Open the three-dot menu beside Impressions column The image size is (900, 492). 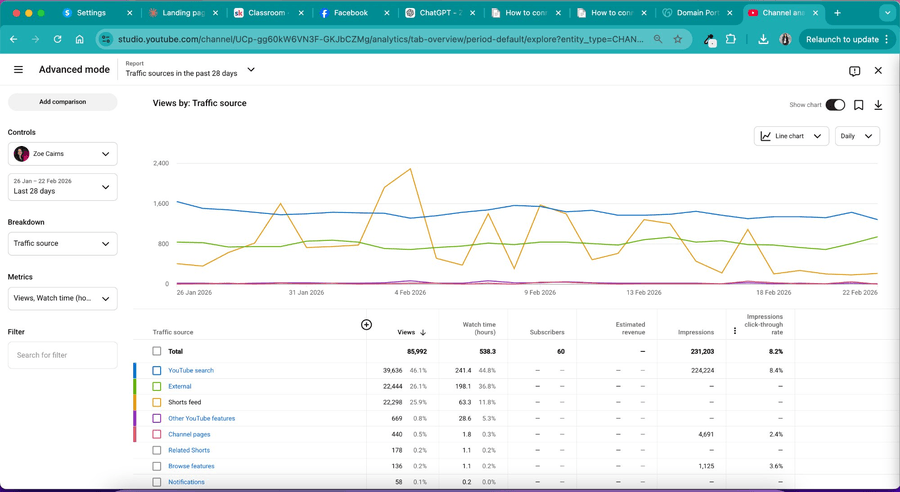735,331
